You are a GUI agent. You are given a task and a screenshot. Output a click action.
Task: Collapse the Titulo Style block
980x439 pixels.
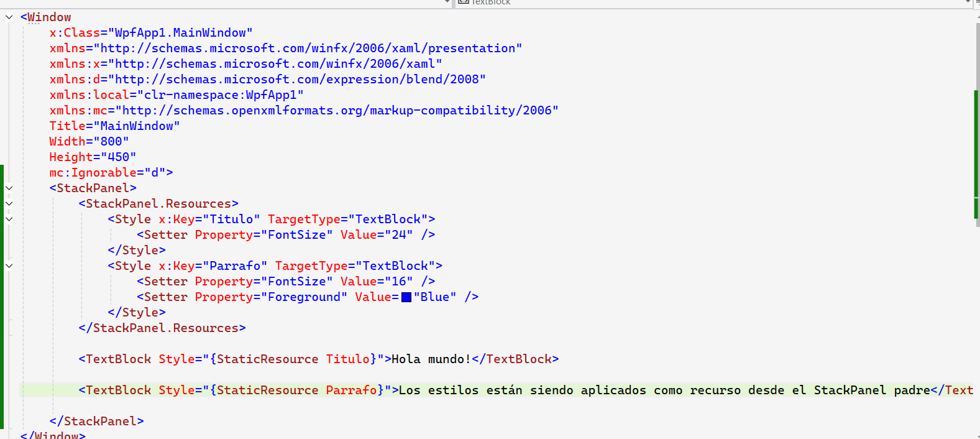click(x=9, y=219)
